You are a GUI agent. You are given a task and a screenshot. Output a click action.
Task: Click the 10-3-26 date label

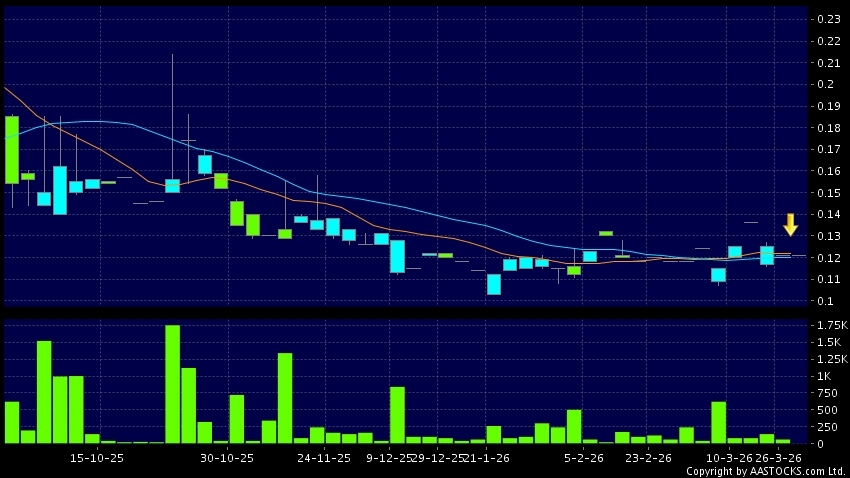(x=729, y=457)
